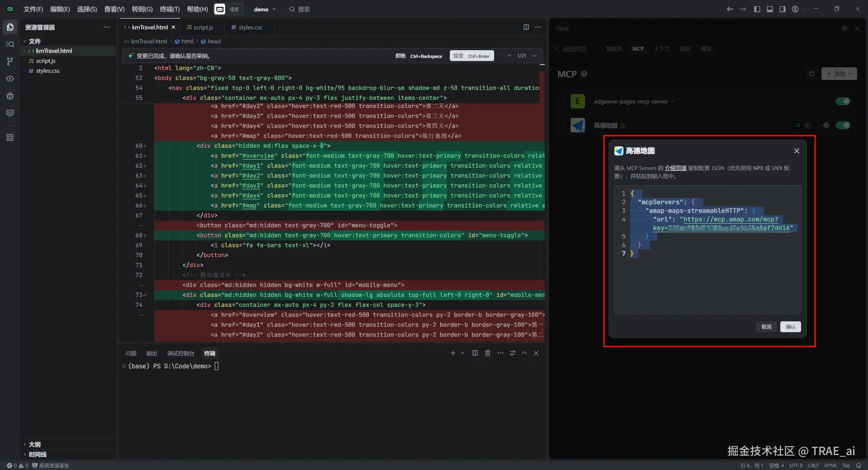Reject changes with 拒绝 button
868x470 pixels.
click(x=419, y=56)
